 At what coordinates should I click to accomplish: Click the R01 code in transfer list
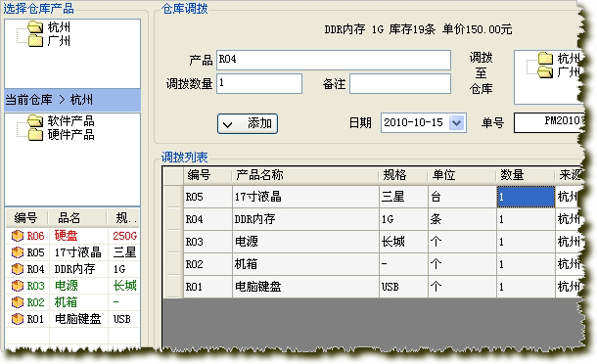tap(195, 287)
